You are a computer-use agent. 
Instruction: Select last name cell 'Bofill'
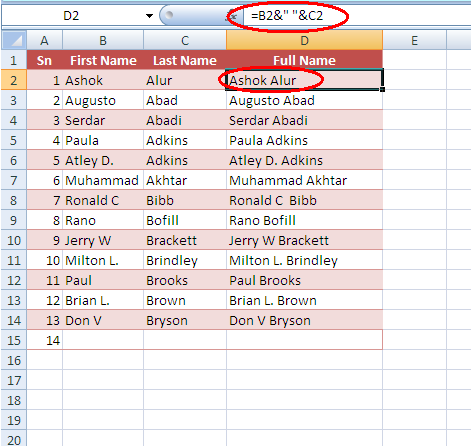pyautogui.click(x=185, y=220)
